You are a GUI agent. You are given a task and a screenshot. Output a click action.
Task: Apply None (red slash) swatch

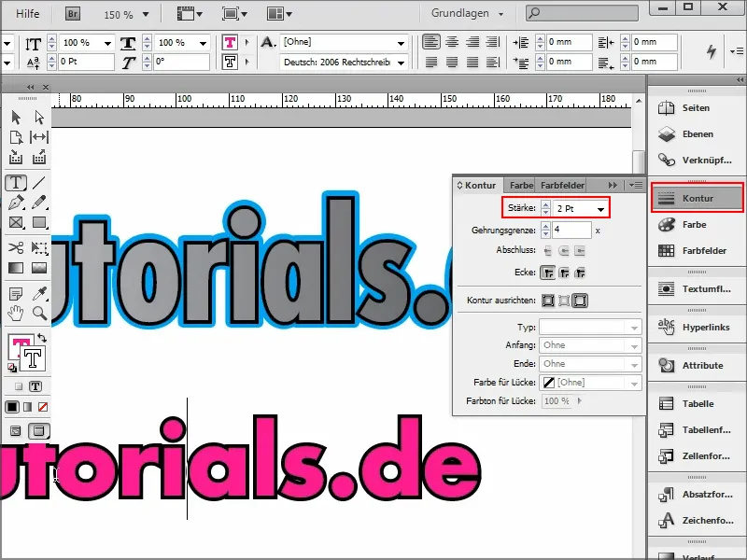(43, 407)
